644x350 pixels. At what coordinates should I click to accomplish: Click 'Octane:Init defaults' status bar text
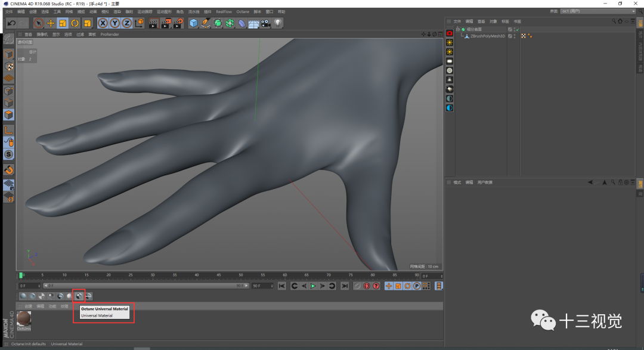pos(29,344)
